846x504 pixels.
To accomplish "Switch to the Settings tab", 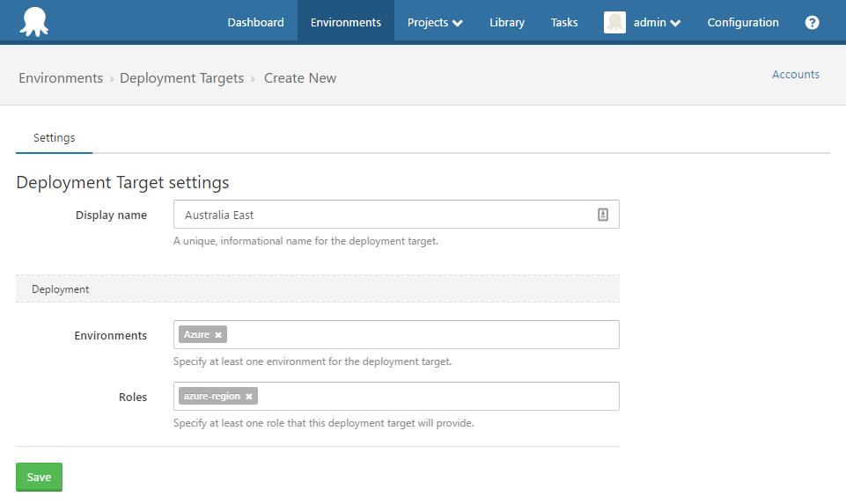I will point(54,138).
